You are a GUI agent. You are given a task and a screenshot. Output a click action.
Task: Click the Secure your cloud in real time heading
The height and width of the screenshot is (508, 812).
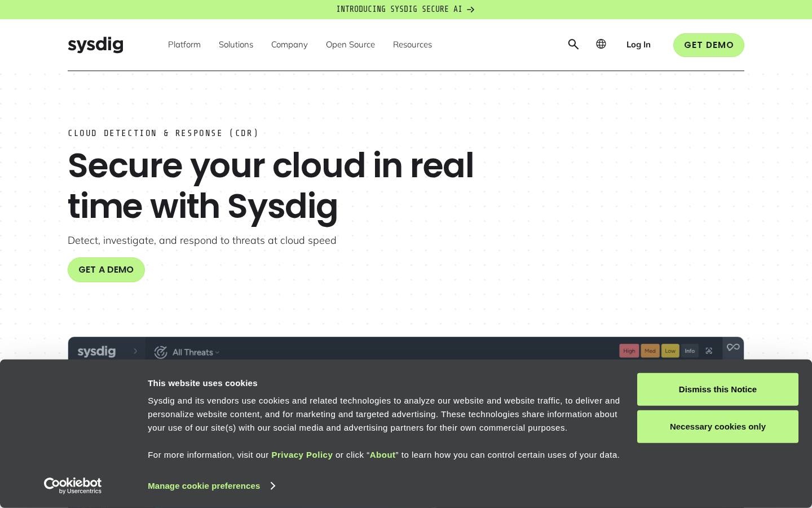[271, 186]
